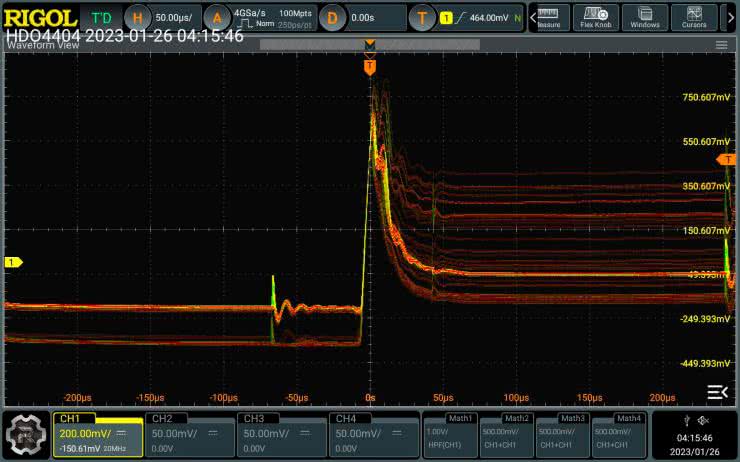Click the Flex Knob icon
Screen dimensions: 740x462
coord(596,17)
